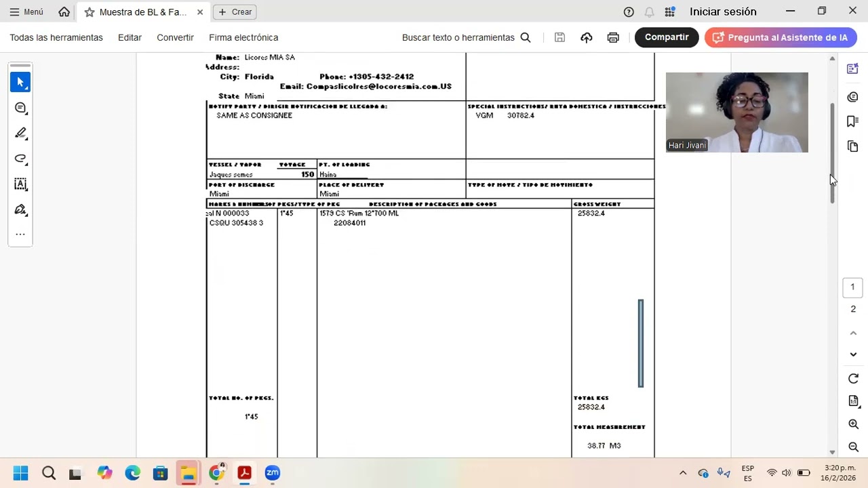Click the Crear new tab button
This screenshot has height=488, width=868.
(x=235, y=12)
